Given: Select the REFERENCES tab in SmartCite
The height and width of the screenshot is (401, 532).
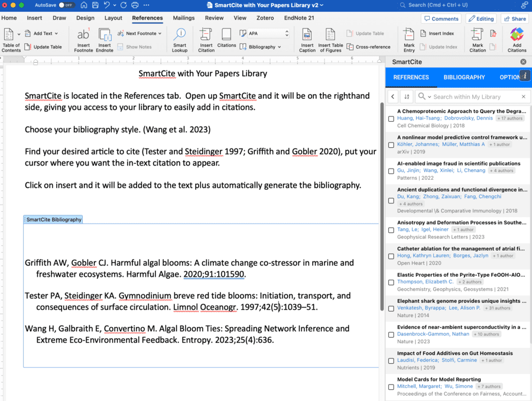Looking at the screenshot, I should [411, 77].
